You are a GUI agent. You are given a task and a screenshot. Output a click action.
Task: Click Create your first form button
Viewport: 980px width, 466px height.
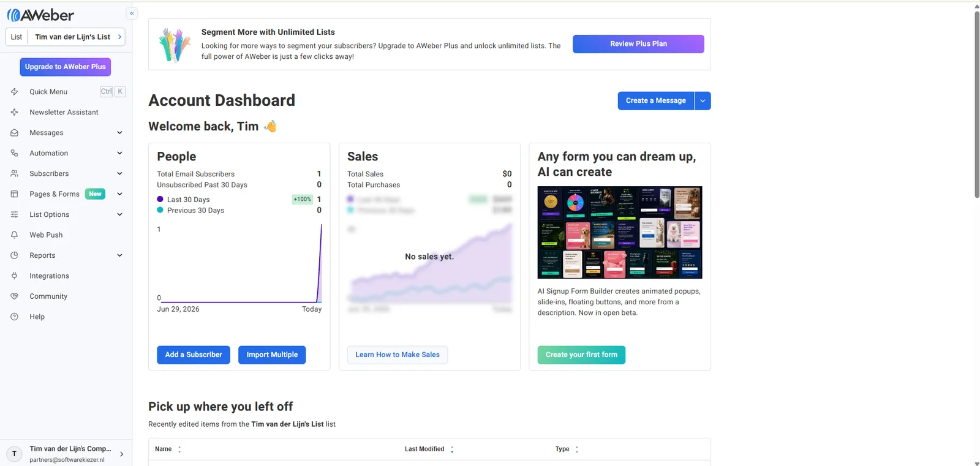click(581, 355)
